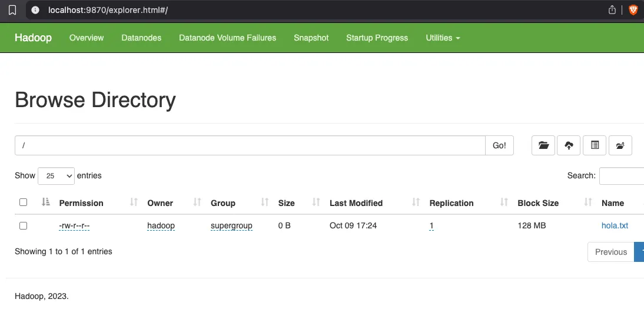Switch to the Startup Progress page

click(377, 38)
